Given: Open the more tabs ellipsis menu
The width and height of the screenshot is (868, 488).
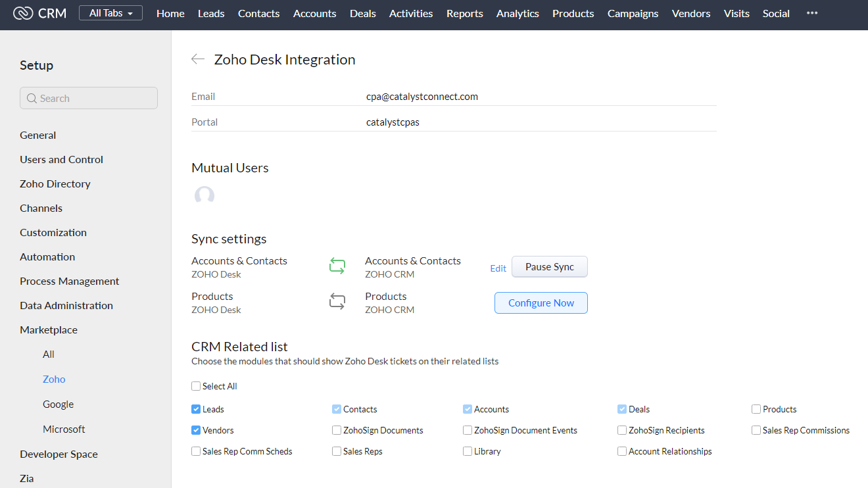Looking at the screenshot, I should coord(812,13).
